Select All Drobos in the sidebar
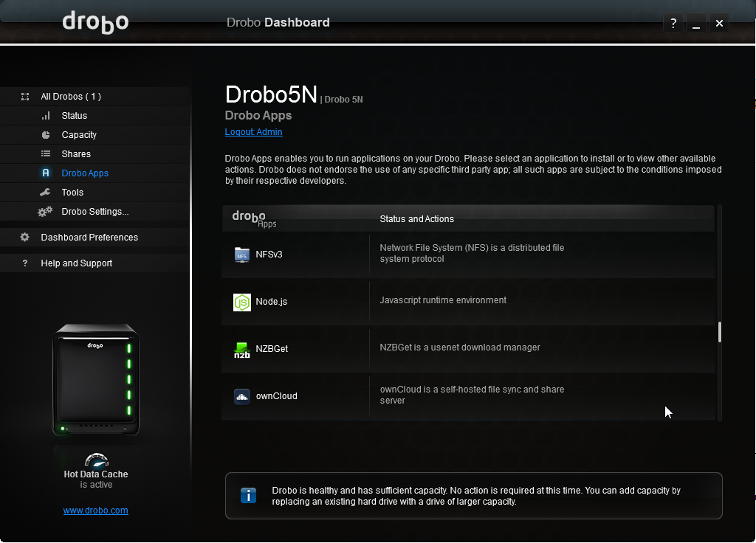756x543 pixels. (71, 97)
